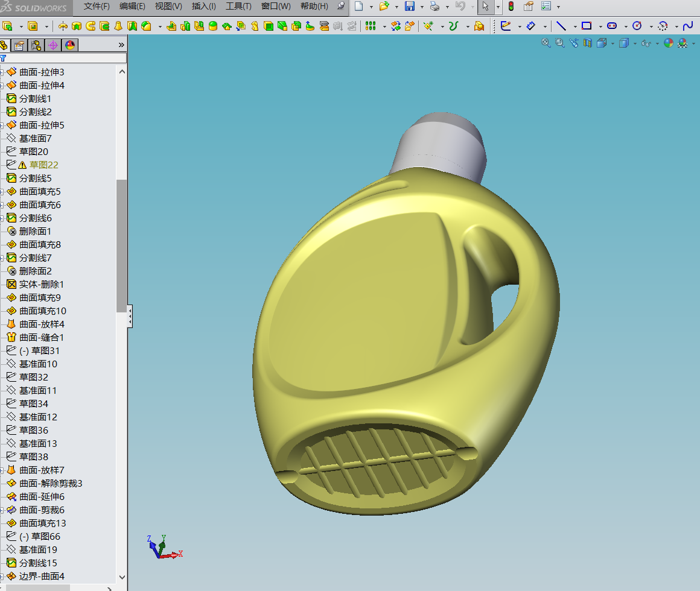Save the model using the floppy disk icon
The image size is (700, 591).
409,6
